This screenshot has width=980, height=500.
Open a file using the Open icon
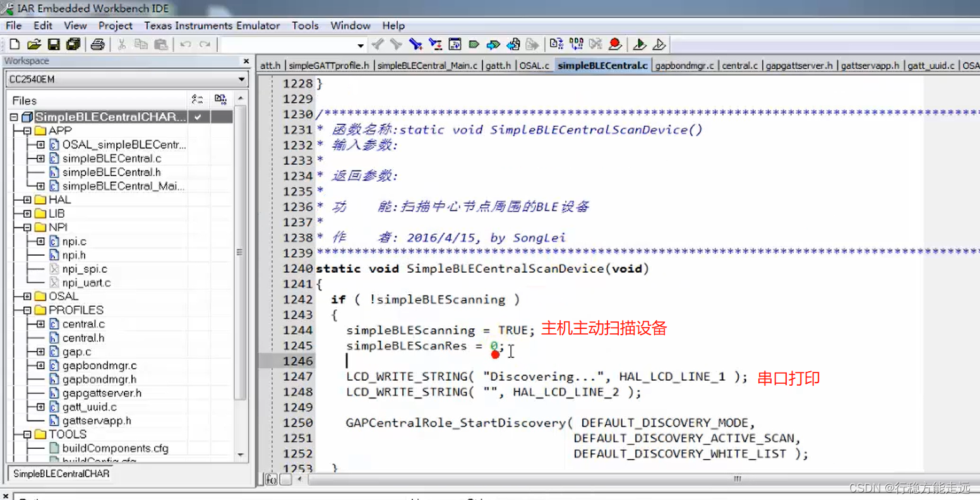tap(34, 44)
